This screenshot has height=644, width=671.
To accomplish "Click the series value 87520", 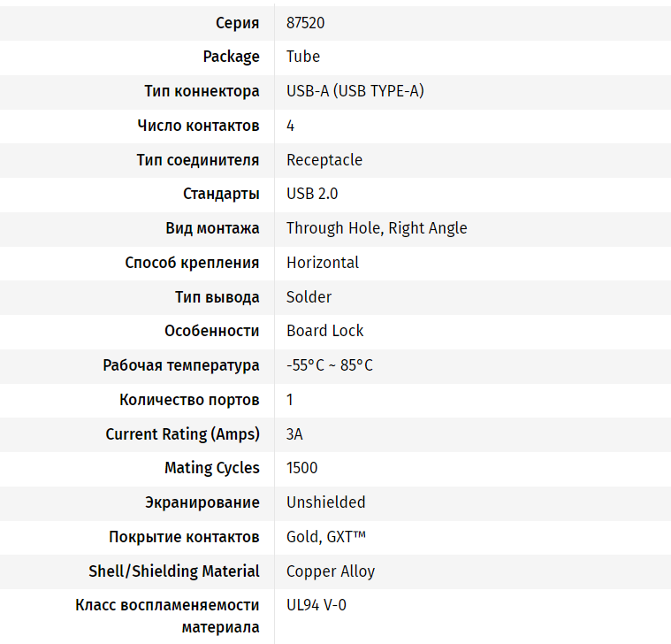I will [305, 23].
